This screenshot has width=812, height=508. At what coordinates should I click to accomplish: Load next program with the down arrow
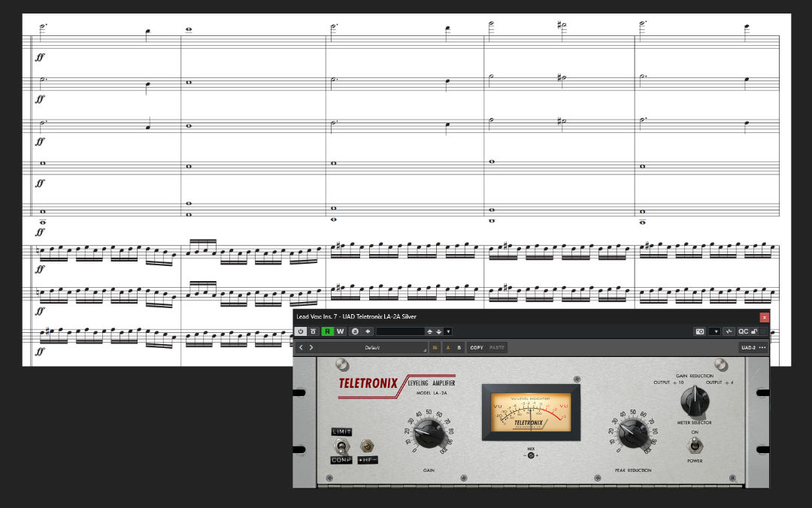click(438, 331)
